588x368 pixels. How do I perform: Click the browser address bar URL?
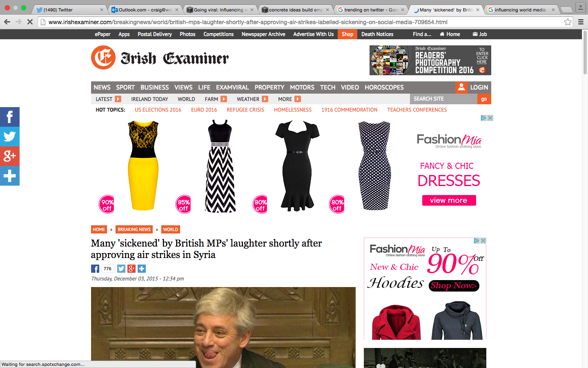pyautogui.click(x=248, y=22)
